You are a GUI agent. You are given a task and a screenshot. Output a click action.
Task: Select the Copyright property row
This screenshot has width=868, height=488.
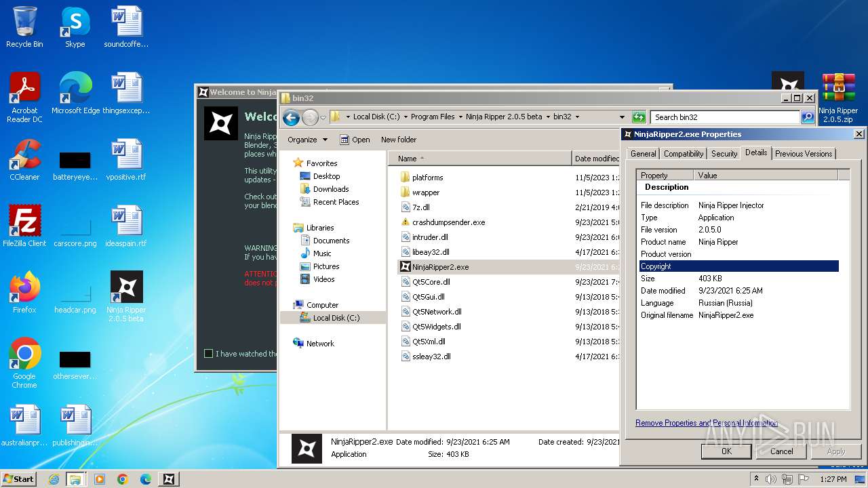pyautogui.click(x=739, y=266)
